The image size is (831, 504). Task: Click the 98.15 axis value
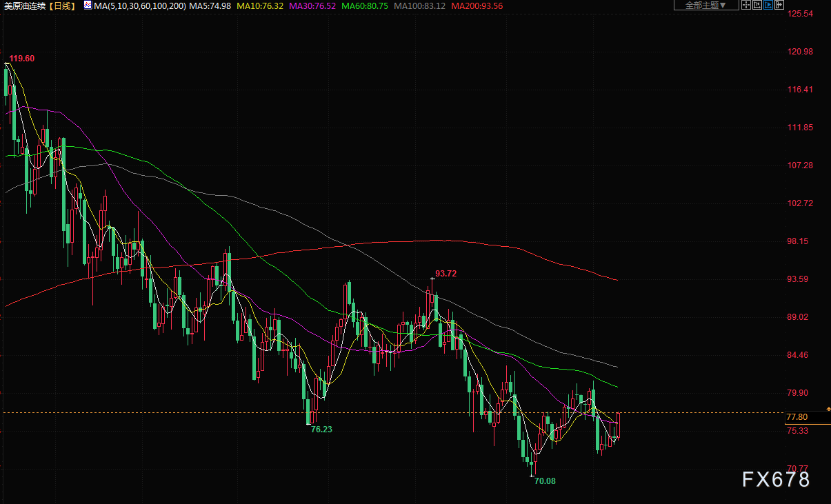pos(798,241)
